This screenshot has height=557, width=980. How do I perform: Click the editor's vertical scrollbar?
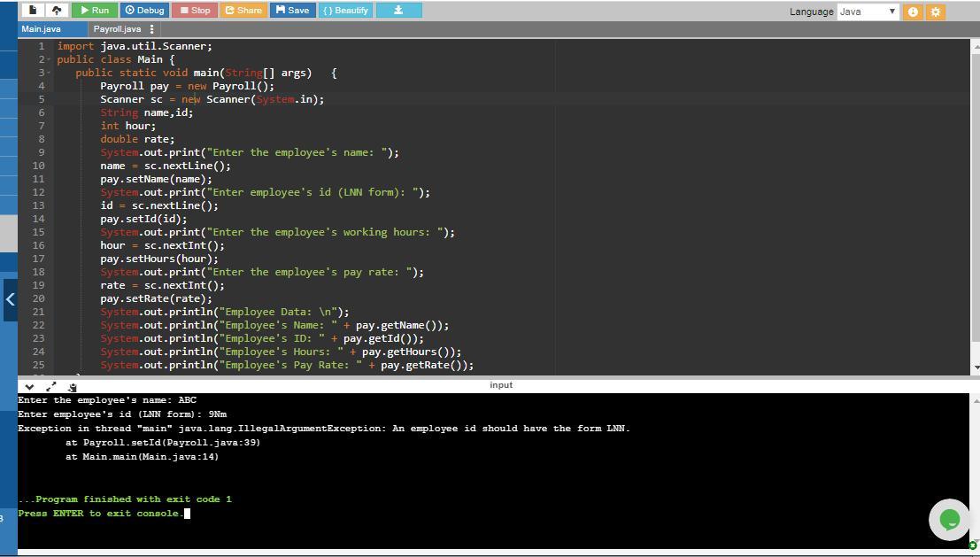[x=975, y=195]
